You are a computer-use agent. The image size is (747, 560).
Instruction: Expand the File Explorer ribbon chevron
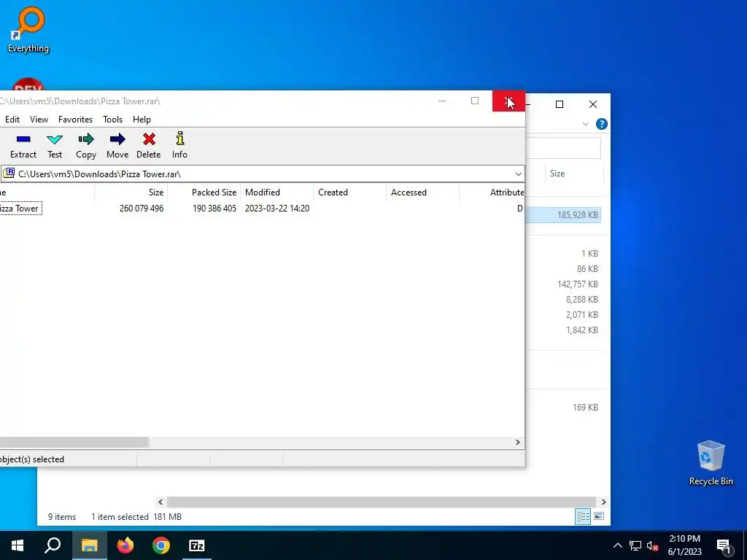(x=586, y=124)
